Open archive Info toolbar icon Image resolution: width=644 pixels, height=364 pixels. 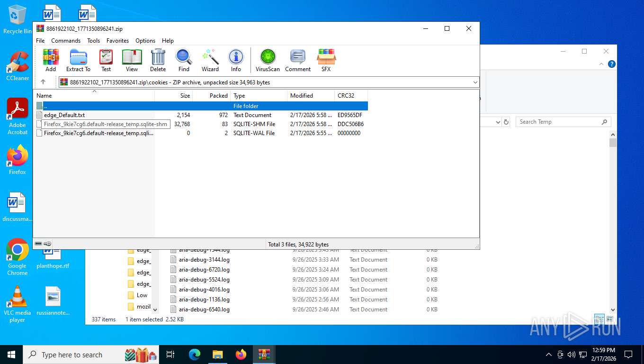236,60
